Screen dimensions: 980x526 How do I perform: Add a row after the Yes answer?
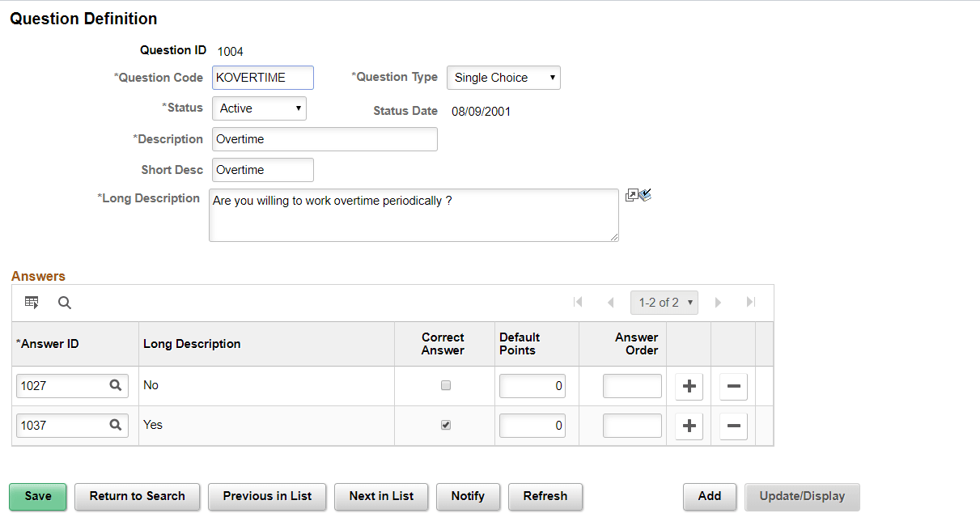coord(689,426)
